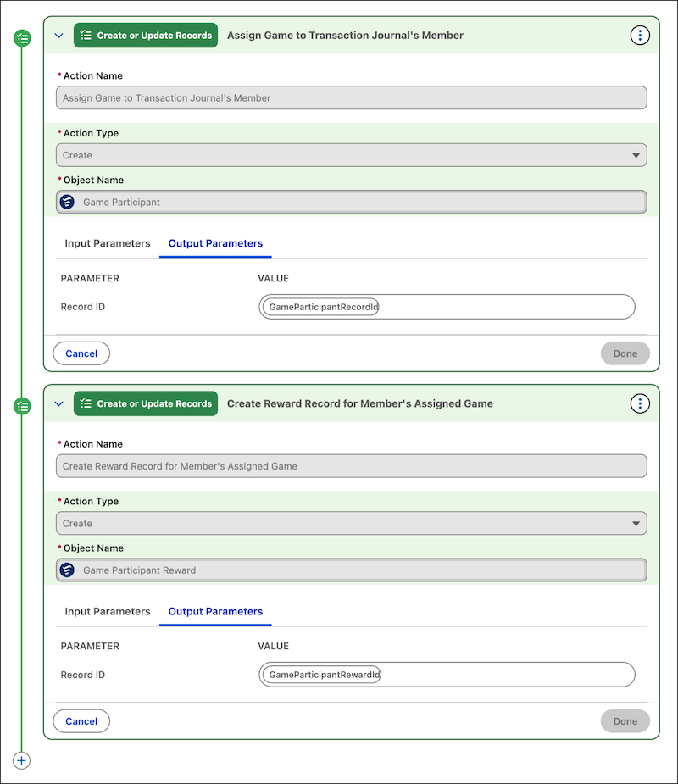Click the Game Participant object icon
The image size is (678, 784).
point(68,202)
